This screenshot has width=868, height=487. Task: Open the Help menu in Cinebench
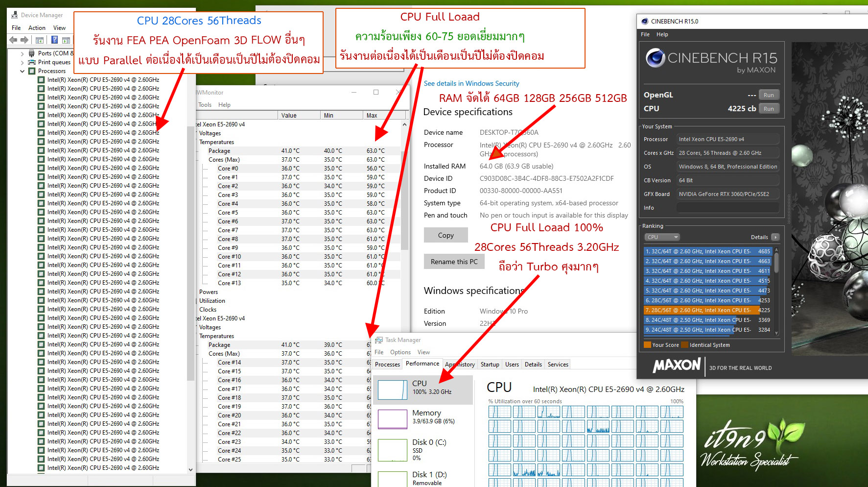[x=662, y=34]
